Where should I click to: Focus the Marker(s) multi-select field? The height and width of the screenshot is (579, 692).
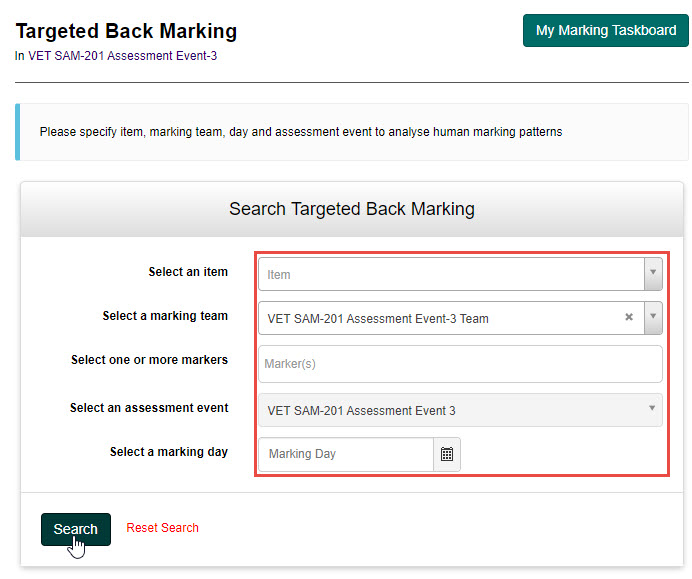[460, 364]
